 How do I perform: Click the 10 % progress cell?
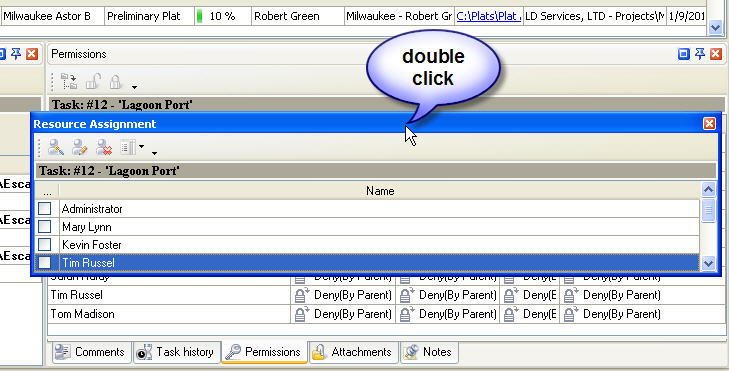(x=223, y=16)
